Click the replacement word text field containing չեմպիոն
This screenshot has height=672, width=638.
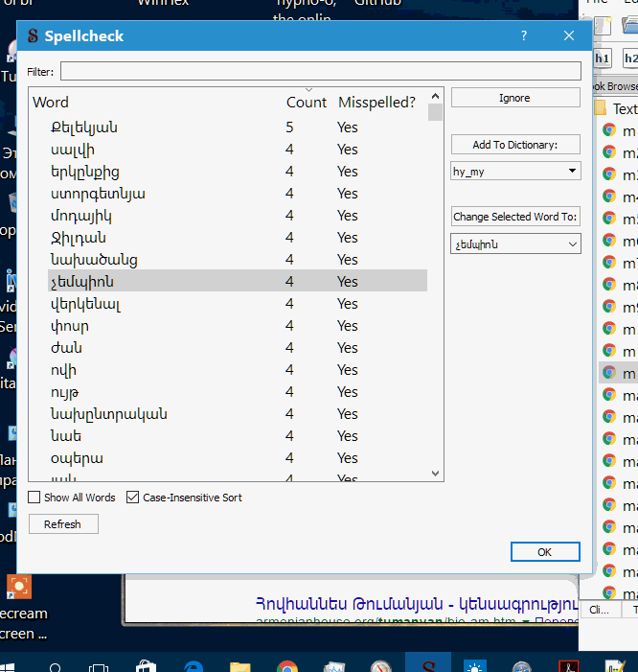point(508,244)
